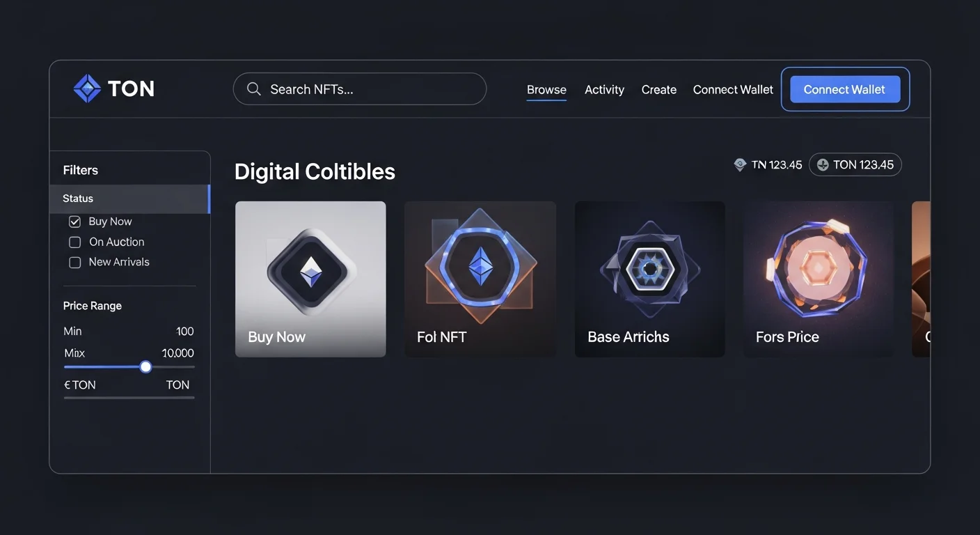Enable the New Arrivals checkbox
Image resolution: width=980 pixels, height=535 pixels.
[x=74, y=263]
